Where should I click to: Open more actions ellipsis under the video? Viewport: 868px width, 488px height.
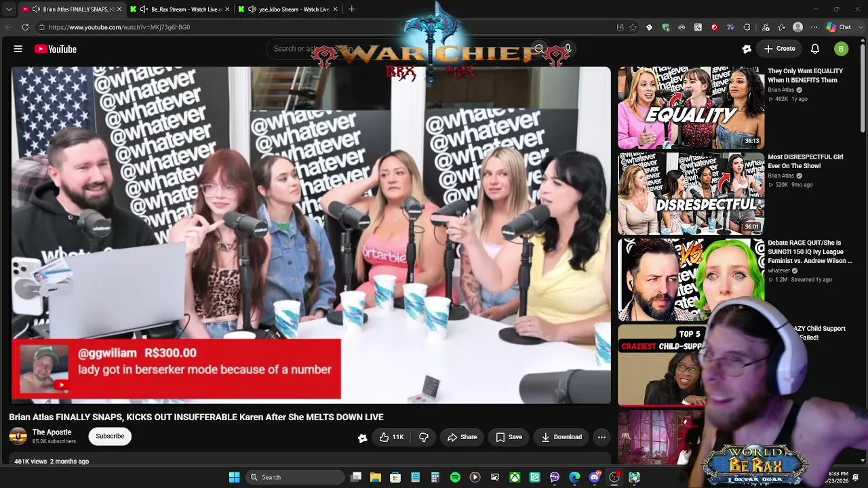[601, 437]
